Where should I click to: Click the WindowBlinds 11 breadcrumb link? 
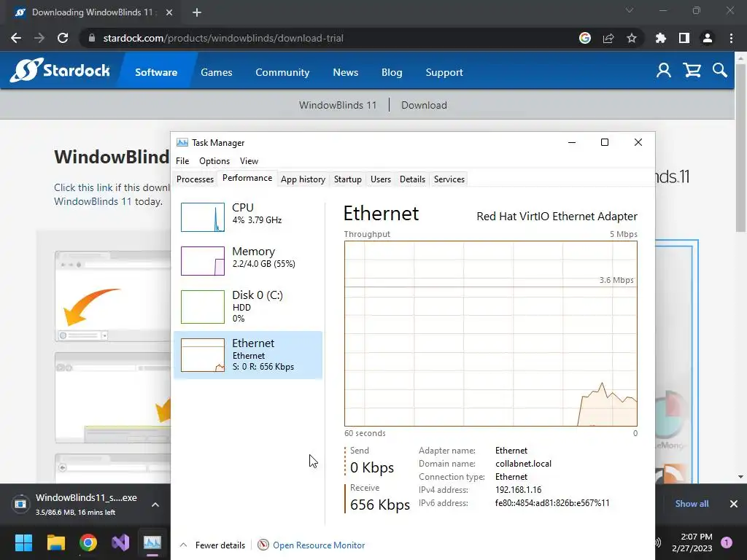click(338, 105)
